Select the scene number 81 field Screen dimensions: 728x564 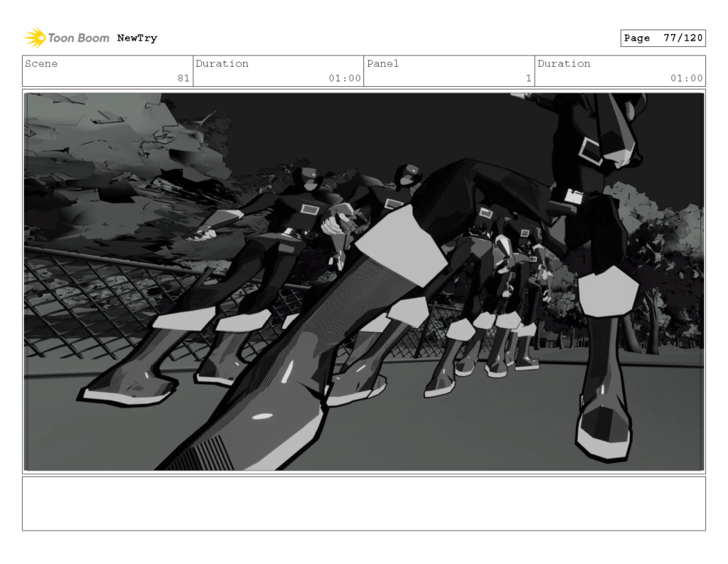tap(184, 79)
